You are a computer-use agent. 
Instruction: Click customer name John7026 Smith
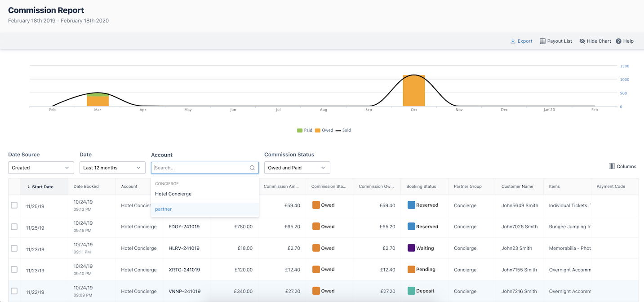tap(520, 227)
